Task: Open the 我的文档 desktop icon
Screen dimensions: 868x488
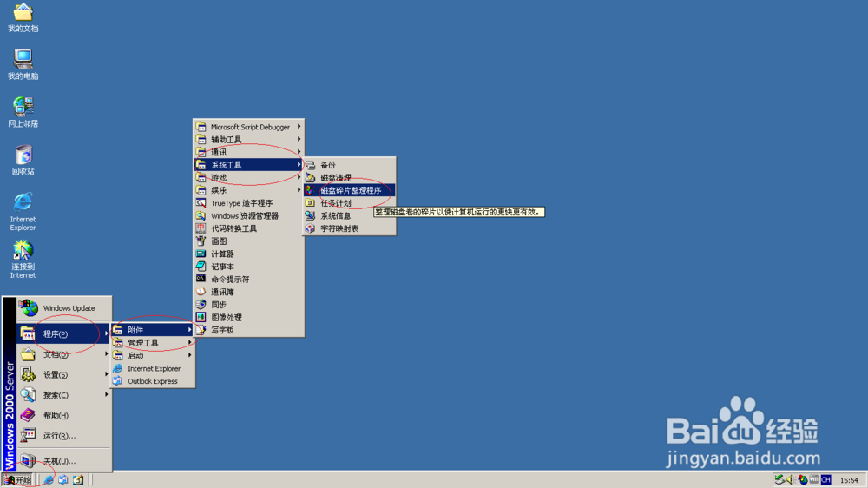Action: 23,17
